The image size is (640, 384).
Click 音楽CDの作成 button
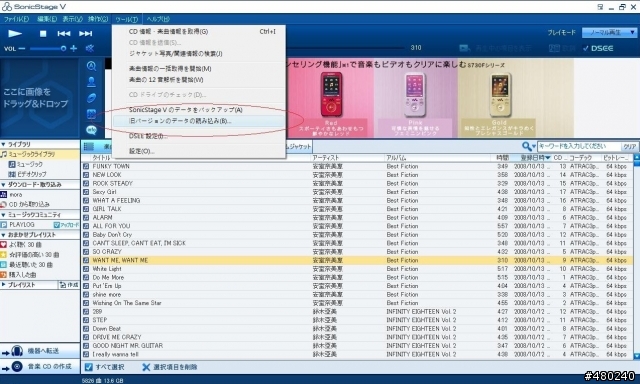[40, 366]
